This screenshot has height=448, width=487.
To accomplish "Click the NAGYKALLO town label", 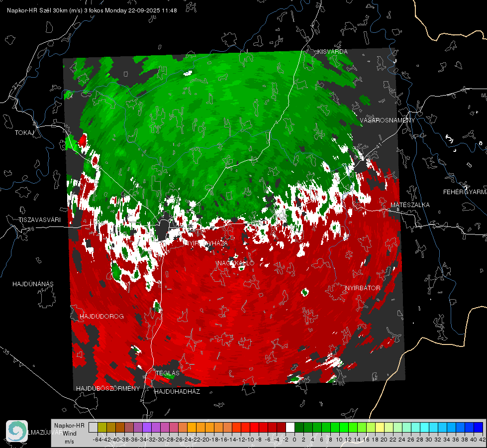I will [236, 263].
